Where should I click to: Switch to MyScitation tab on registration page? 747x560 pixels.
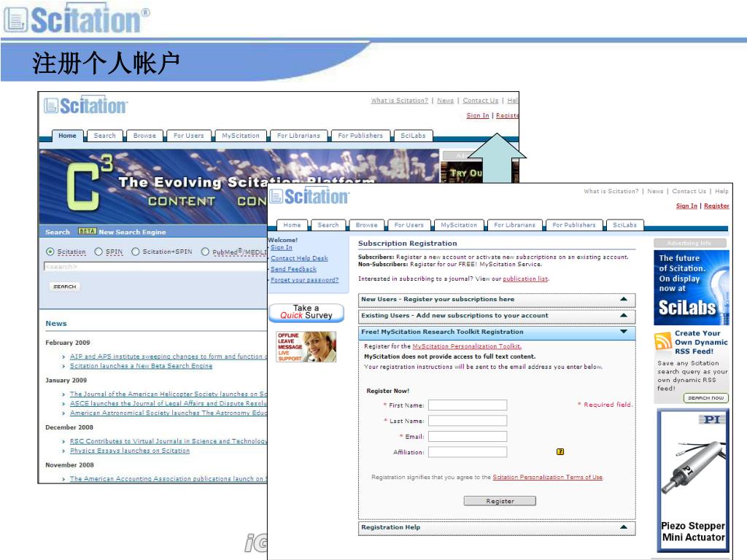[x=459, y=225]
